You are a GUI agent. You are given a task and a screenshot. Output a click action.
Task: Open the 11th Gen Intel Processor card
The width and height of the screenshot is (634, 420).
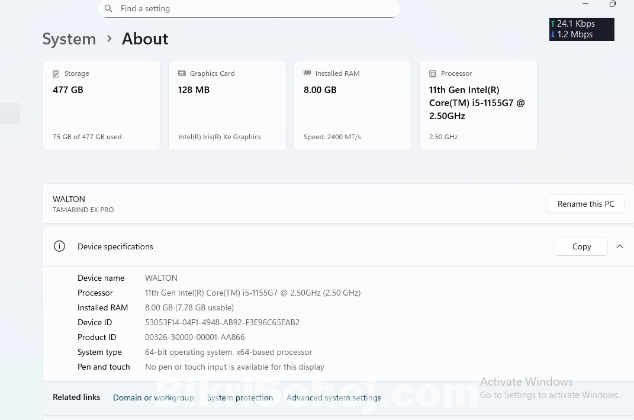coord(478,106)
